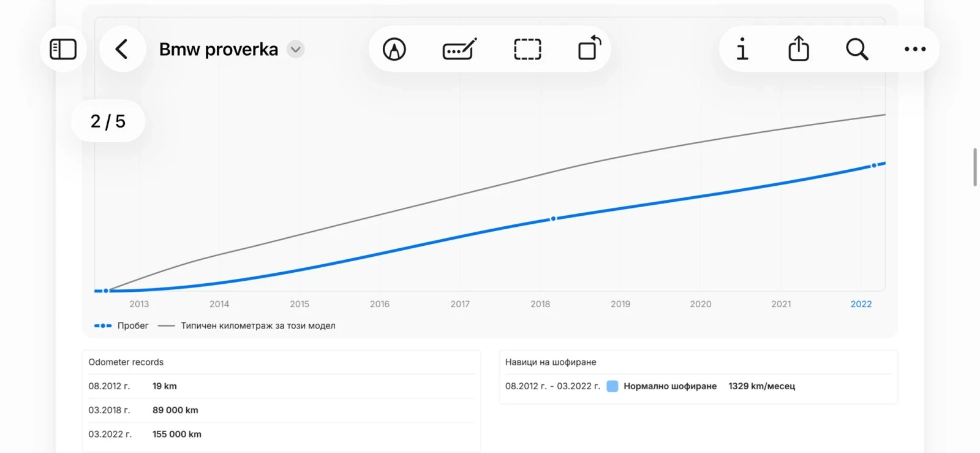Screen dimensions: 980x453
Task: Show document info with i icon
Action: (742, 49)
